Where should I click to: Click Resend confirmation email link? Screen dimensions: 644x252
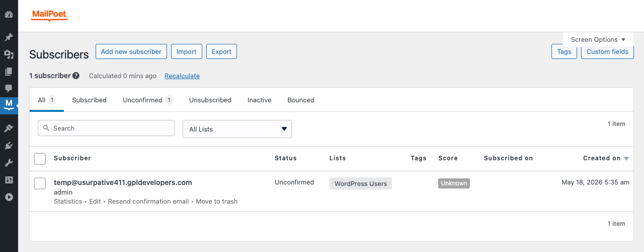[x=148, y=201]
